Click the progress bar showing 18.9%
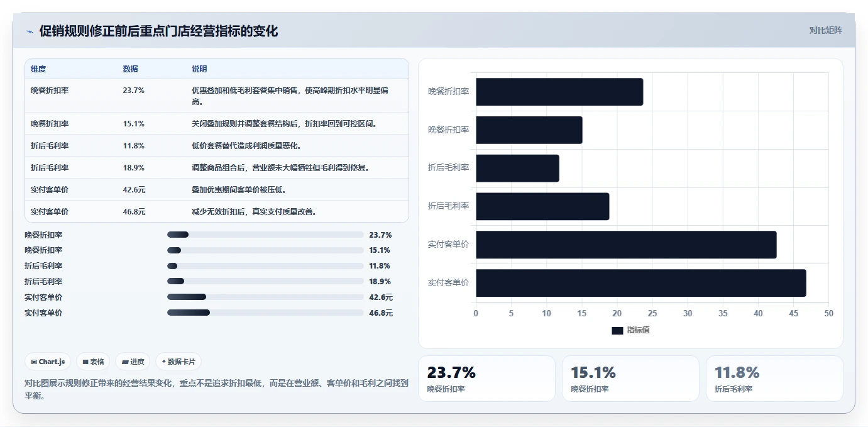 [x=265, y=282]
